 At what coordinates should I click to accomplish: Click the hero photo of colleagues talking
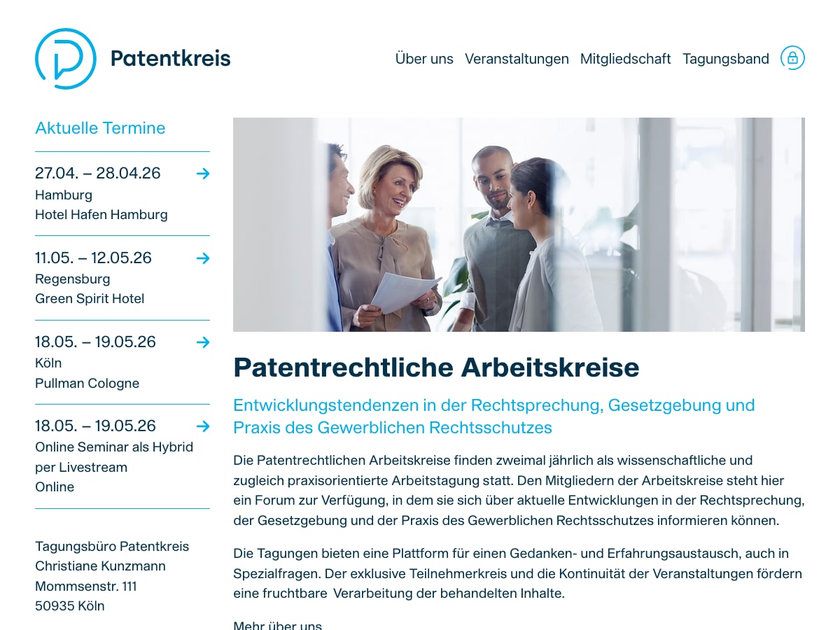coord(519,225)
